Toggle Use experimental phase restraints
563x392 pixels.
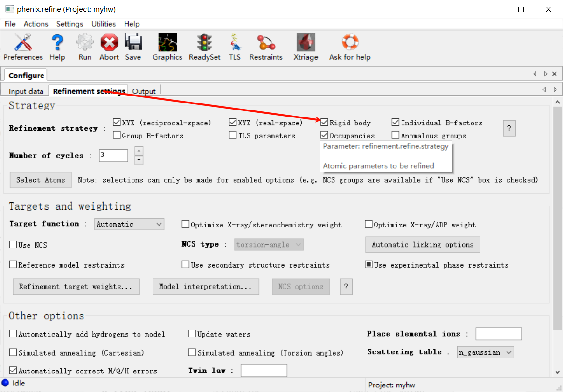pyautogui.click(x=369, y=265)
